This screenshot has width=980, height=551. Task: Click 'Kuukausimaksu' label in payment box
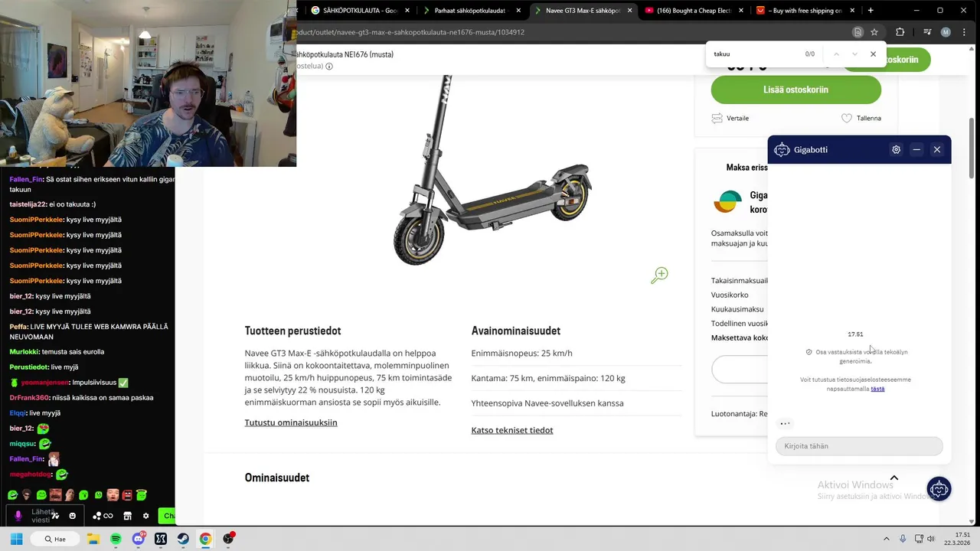737,309
